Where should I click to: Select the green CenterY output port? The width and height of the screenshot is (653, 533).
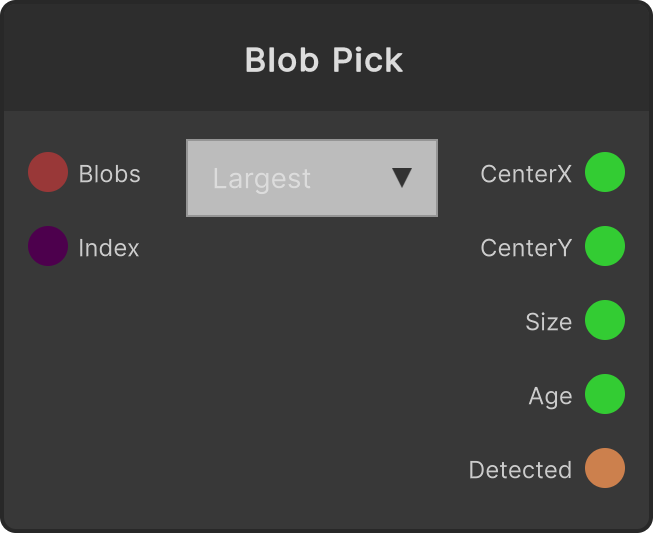[605, 246]
